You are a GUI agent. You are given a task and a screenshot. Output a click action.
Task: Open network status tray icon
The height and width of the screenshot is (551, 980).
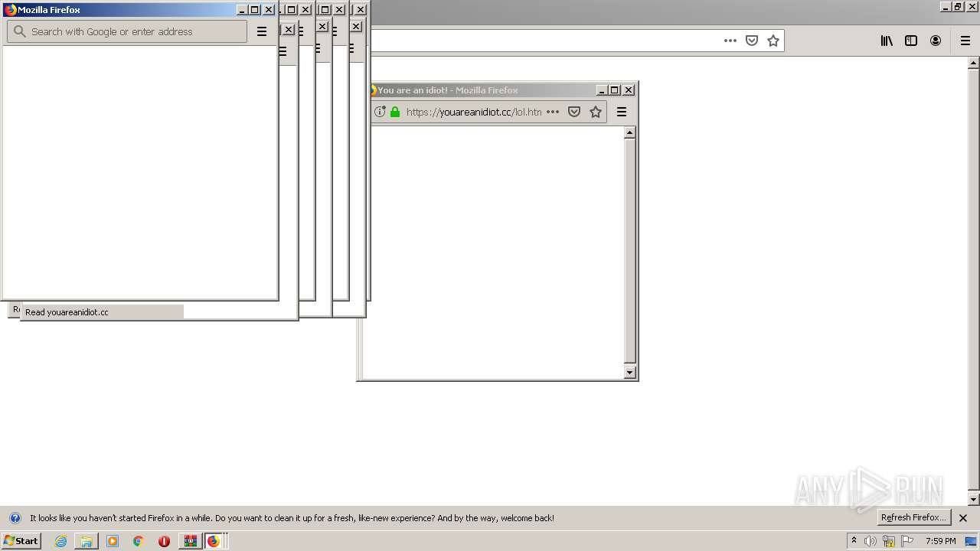click(x=889, y=541)
